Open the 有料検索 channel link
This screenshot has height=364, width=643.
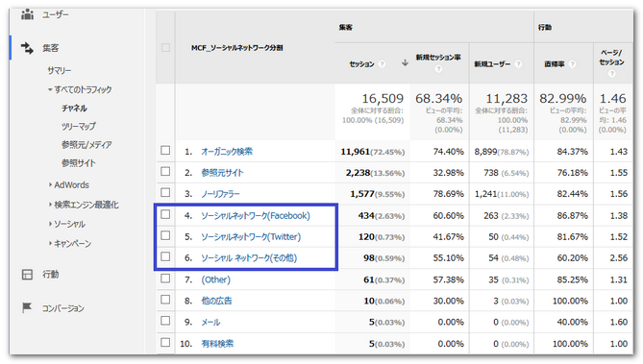click(x=217, y=344)
